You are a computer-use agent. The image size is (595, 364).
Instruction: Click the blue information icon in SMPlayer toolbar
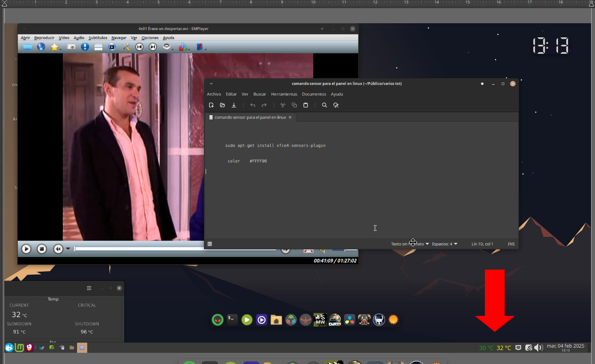click(85, 47)
